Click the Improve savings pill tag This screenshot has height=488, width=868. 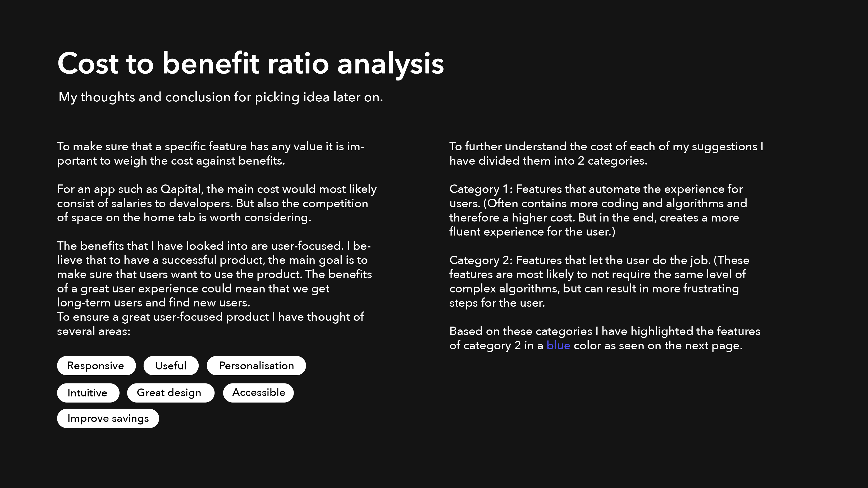[x=108, y=418]
